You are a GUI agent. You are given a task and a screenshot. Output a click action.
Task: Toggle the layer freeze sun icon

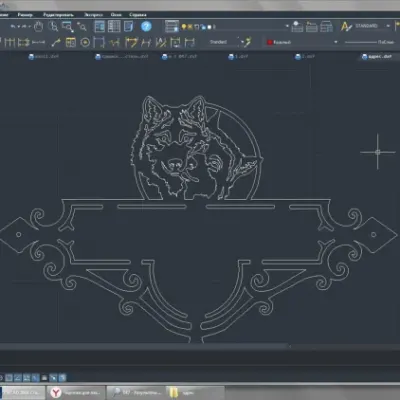click(x=190, y=27)
